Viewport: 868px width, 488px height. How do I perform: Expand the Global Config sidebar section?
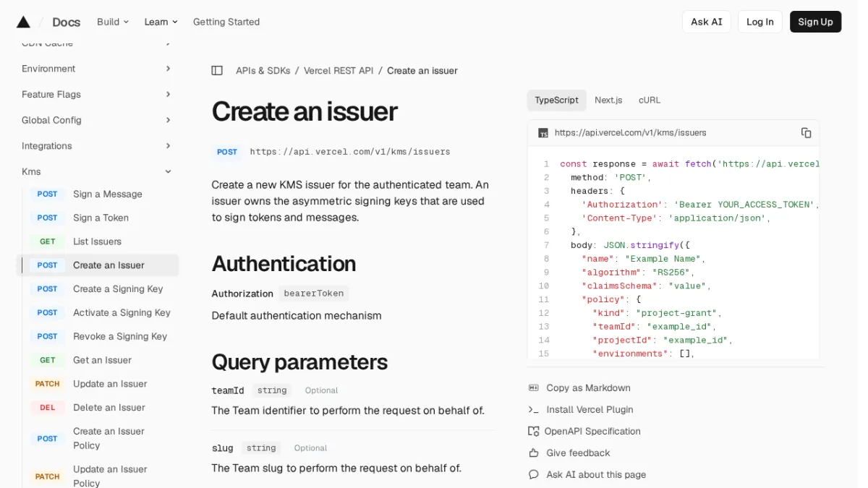point(97,121)
